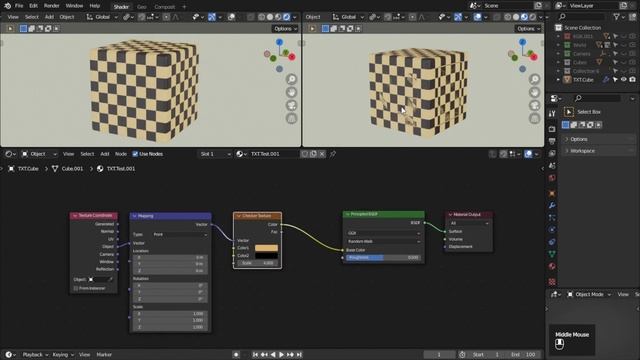Open the node editor Object type dropdown

coord(39,154)
